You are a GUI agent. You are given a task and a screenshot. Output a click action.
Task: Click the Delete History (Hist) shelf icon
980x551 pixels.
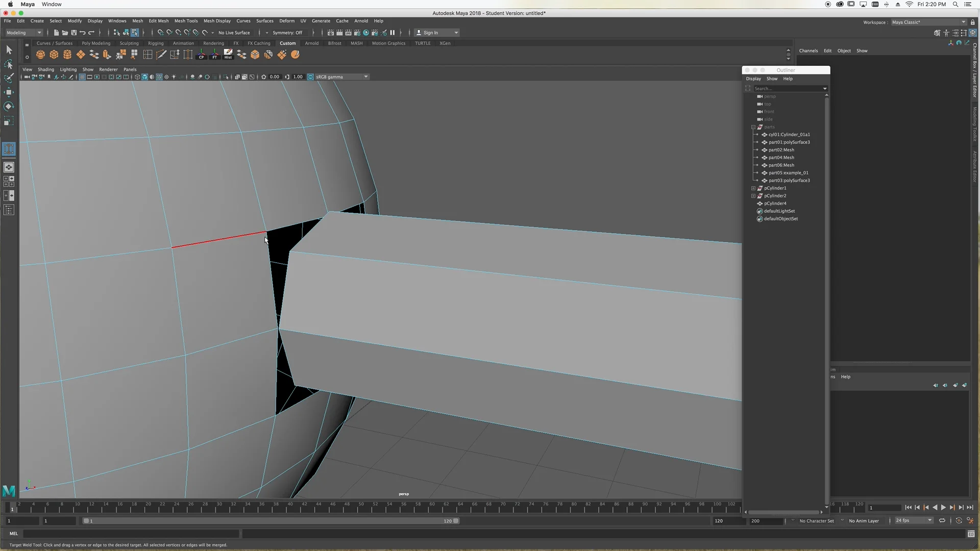click(x=228, y=55)
